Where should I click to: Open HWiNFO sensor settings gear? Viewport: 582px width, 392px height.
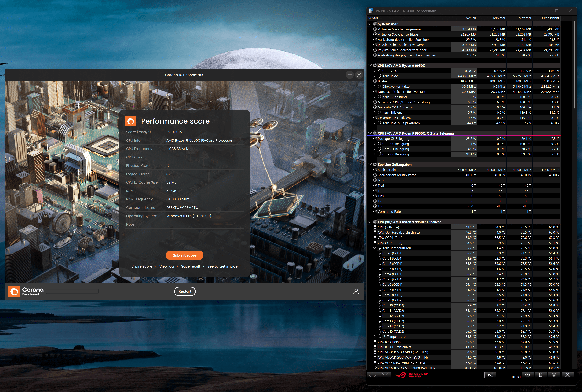[x=554, y=375]
